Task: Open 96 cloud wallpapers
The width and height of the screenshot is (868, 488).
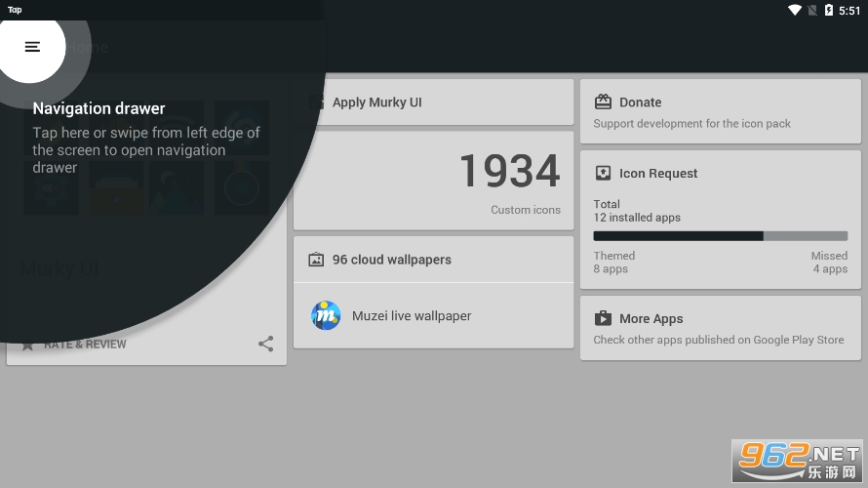Action: point(433,260)
